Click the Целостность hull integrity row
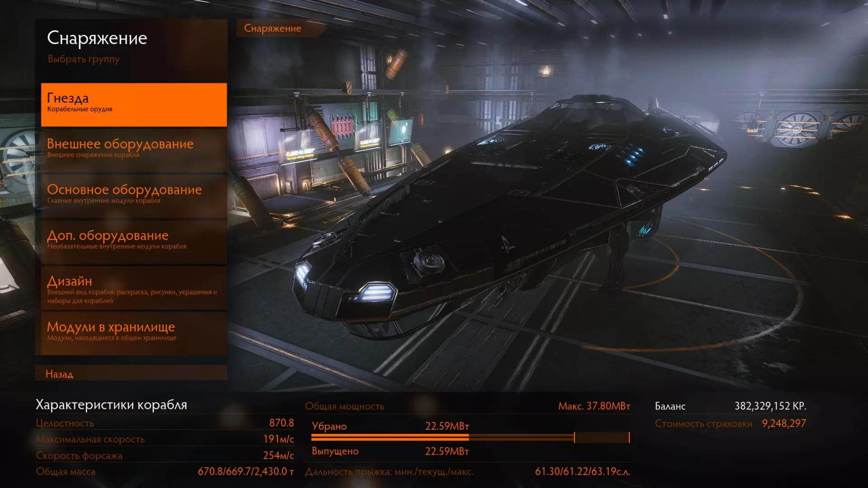868x488 pixels. pyautogui.click(x=165, y=423)
